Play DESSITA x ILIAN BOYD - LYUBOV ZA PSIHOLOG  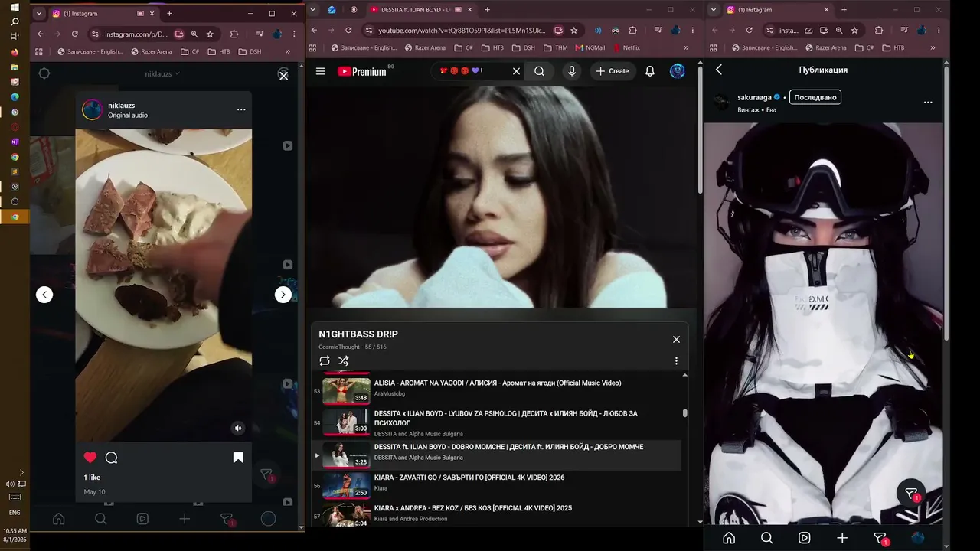498,422
